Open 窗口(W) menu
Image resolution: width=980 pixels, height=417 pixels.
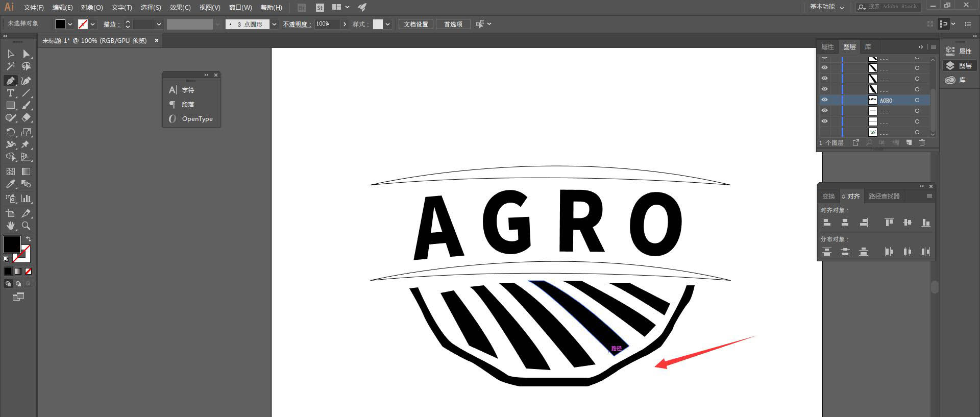[240, 8]
